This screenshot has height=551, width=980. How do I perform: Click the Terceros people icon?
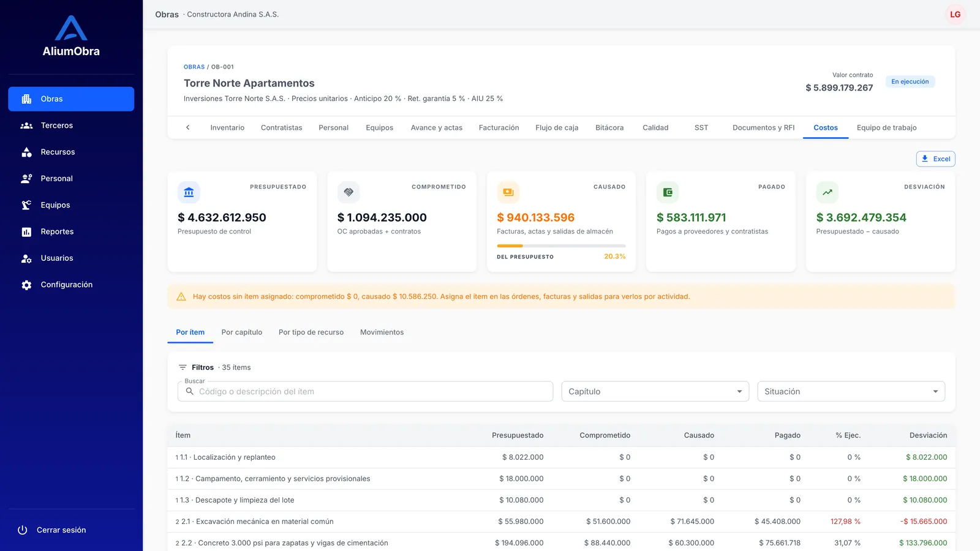click(26, 126)
